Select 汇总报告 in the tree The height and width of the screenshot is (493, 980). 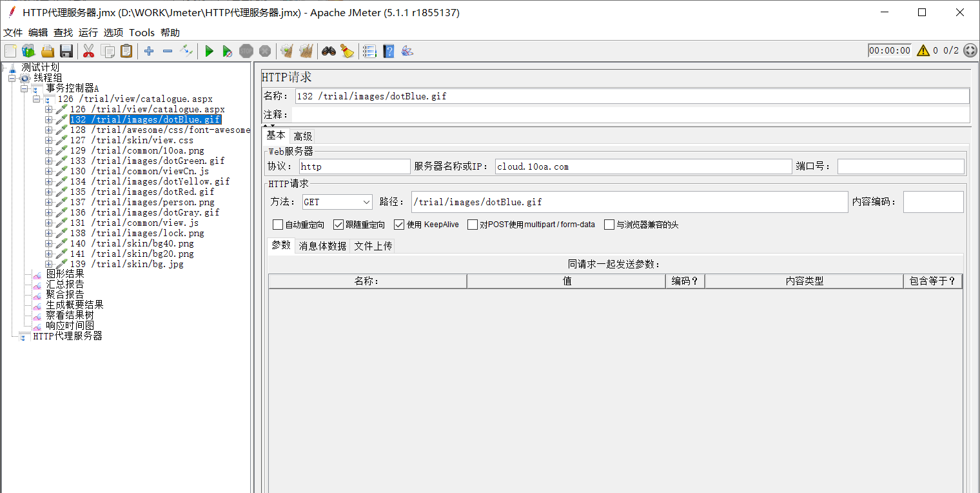[x=65, y=284]
